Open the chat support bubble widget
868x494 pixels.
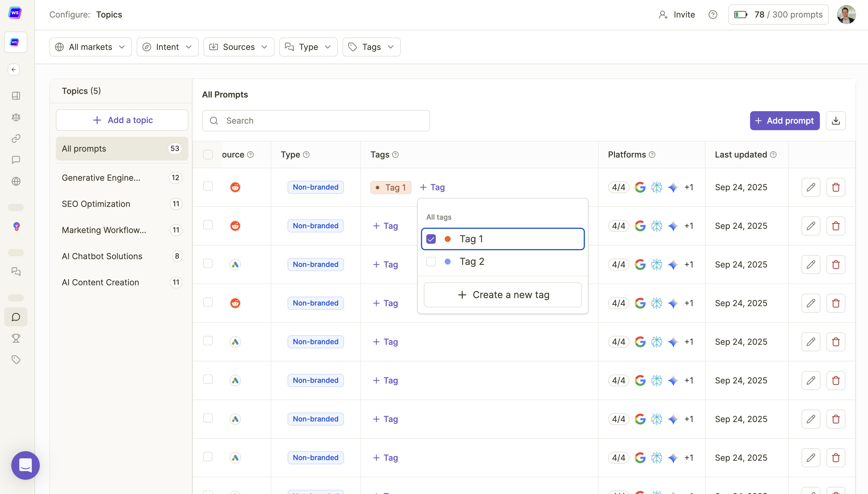pos(26,465)
